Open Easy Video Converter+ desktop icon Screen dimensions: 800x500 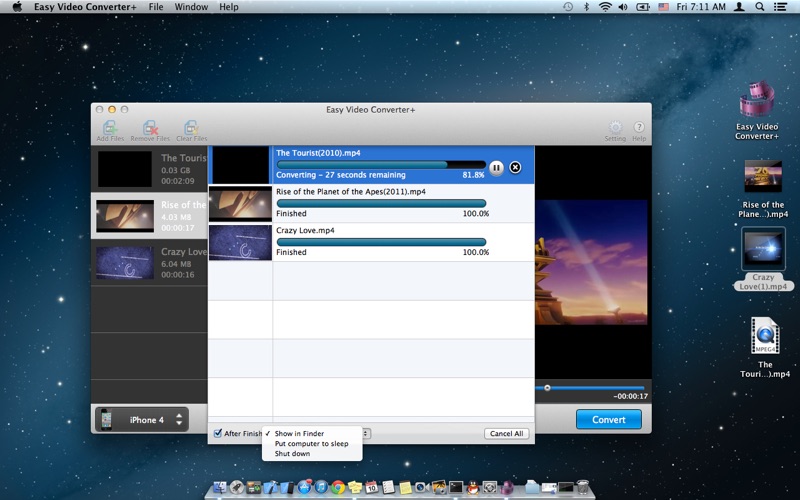click(x=757, y=110)
